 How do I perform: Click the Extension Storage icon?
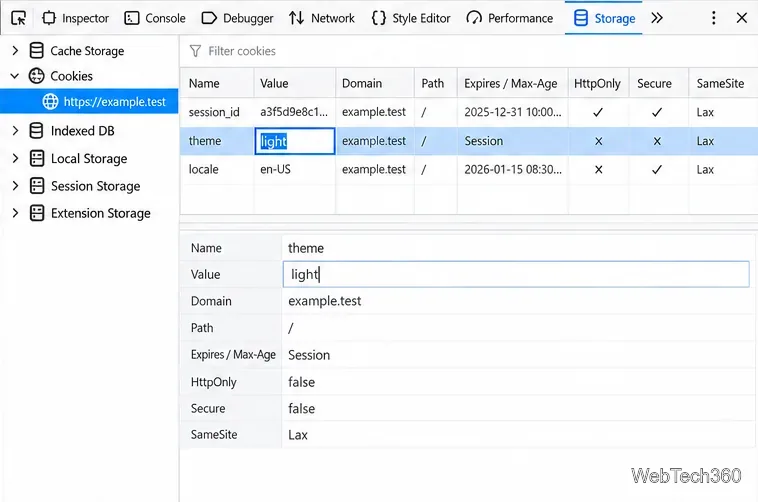click(x=37, y=213)
